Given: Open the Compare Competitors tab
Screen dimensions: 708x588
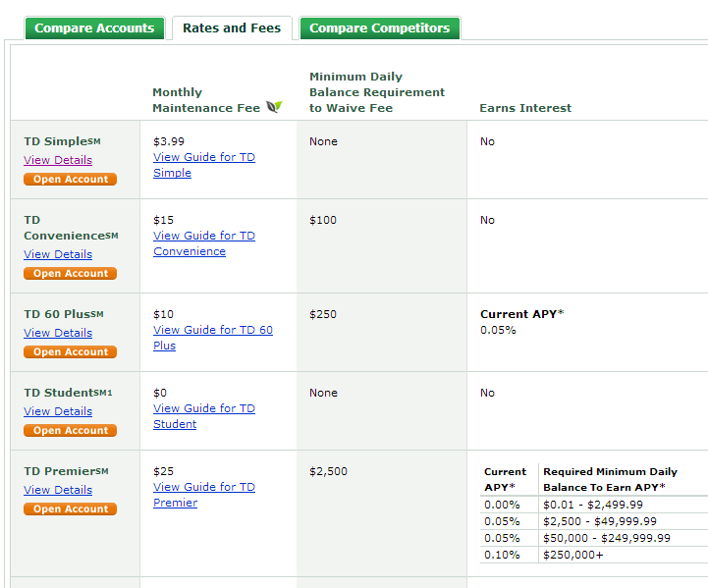Looking at the screenshot, I should [x=380, y=28].
